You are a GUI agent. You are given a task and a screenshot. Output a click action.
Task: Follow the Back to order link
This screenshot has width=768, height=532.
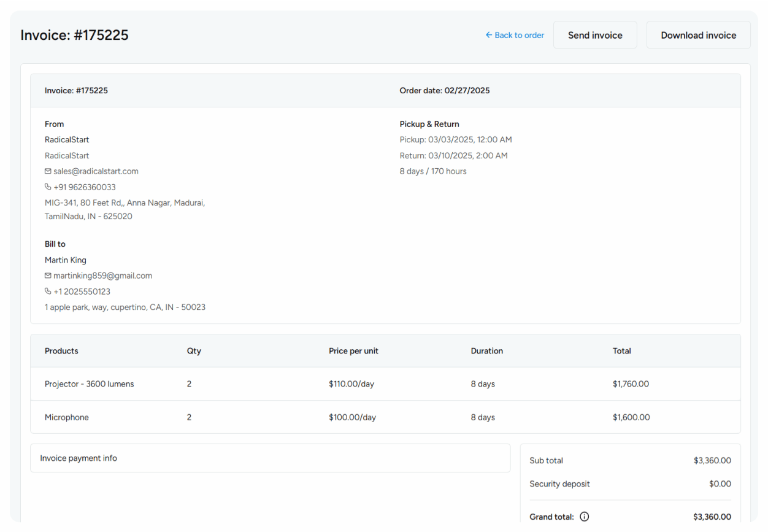click(x=519, y=35)
